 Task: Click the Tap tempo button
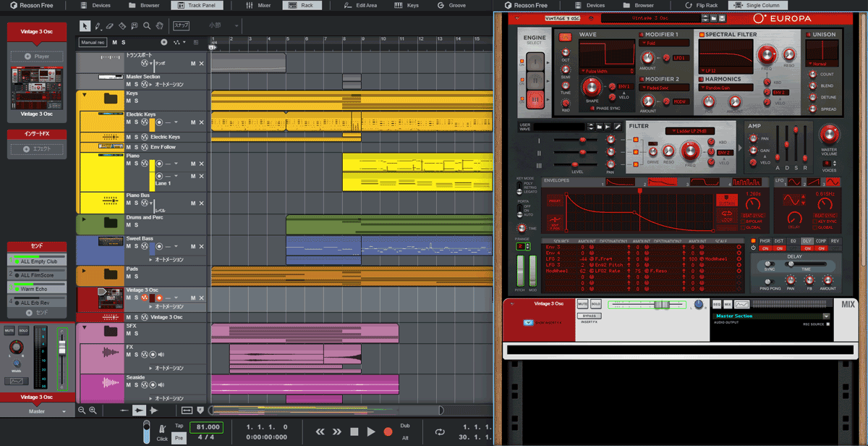179,426
